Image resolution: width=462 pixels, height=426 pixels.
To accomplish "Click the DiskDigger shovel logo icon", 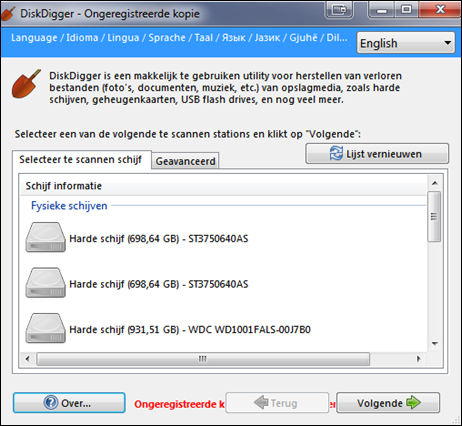I will click(26, 84).
